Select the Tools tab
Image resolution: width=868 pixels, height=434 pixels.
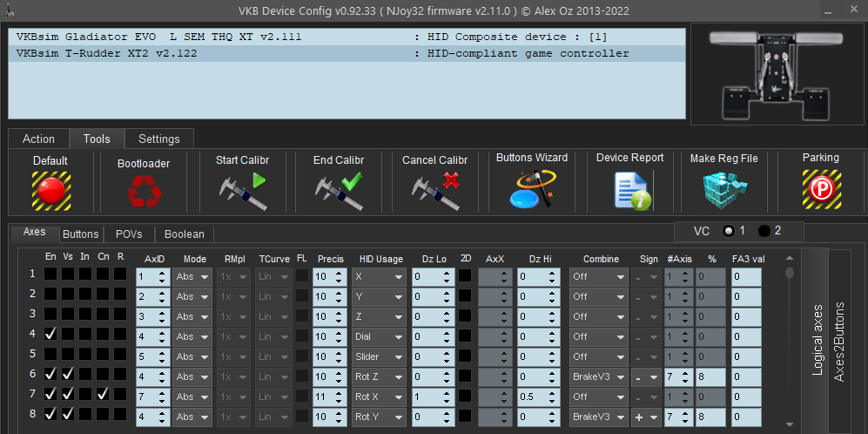tap(97, 139)
